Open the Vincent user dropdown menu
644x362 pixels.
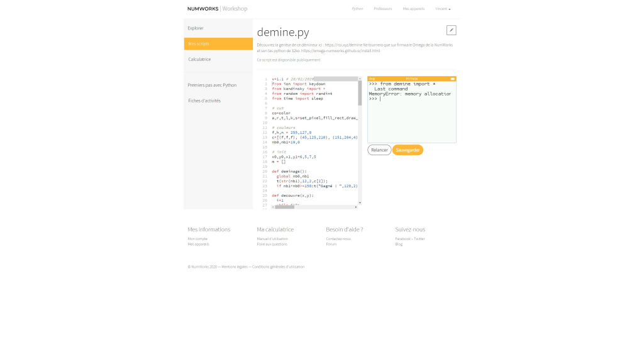443,9
